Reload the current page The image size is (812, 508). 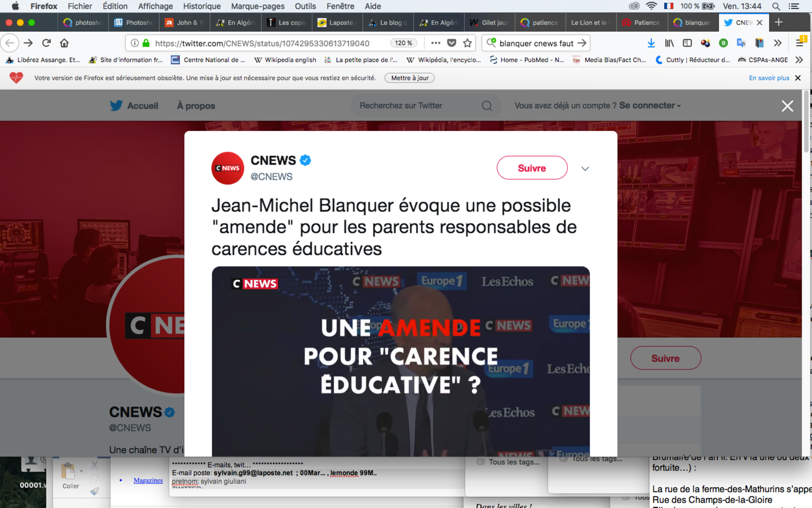46,43
